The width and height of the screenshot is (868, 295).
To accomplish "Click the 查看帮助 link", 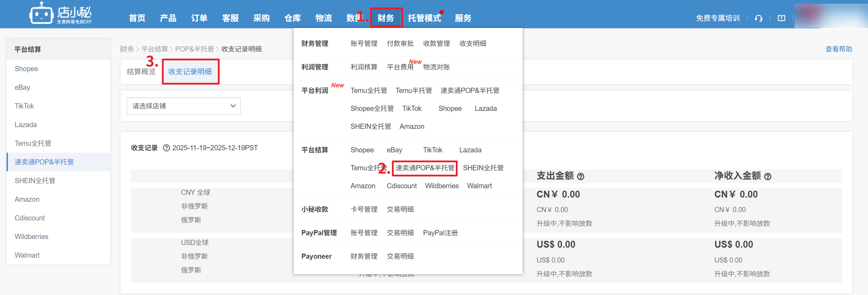I will click(839, 49).
